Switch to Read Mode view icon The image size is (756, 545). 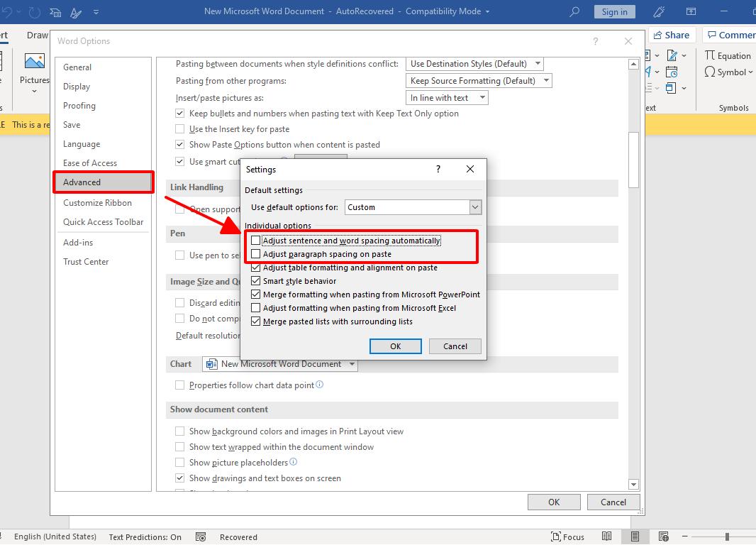[x=606, y=536]
